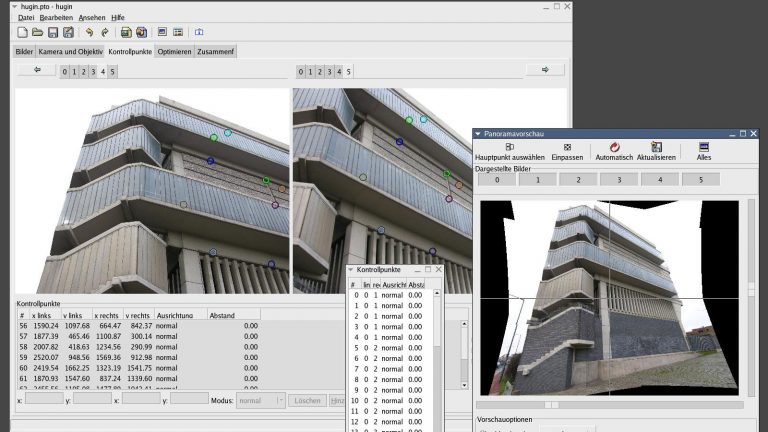This screenshot has height=432, width=768.
Task: Click the Löschen button
Action: pos(307,400)
